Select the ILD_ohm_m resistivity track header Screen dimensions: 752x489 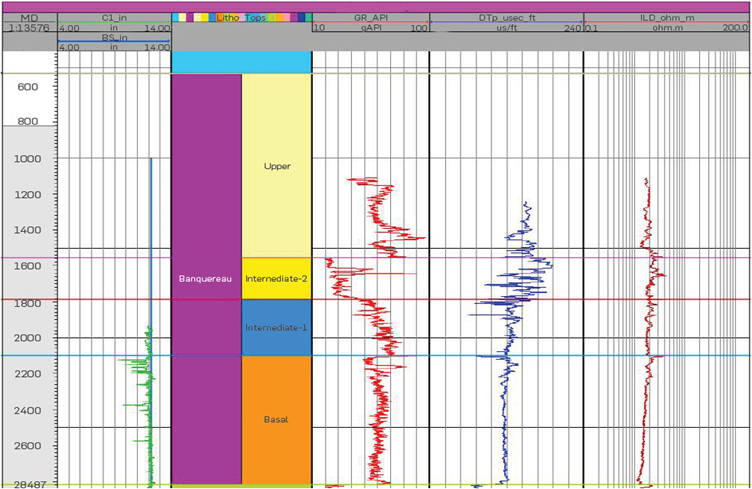666,17
